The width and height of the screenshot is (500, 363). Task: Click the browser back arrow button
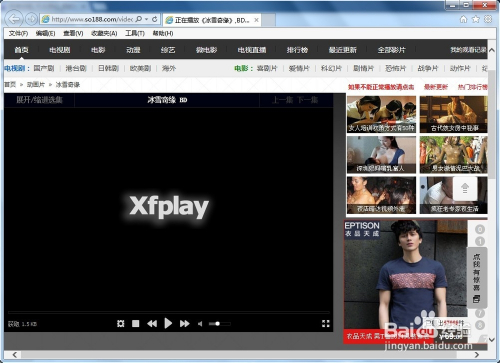pyautogui.click(x=14, y=19)
